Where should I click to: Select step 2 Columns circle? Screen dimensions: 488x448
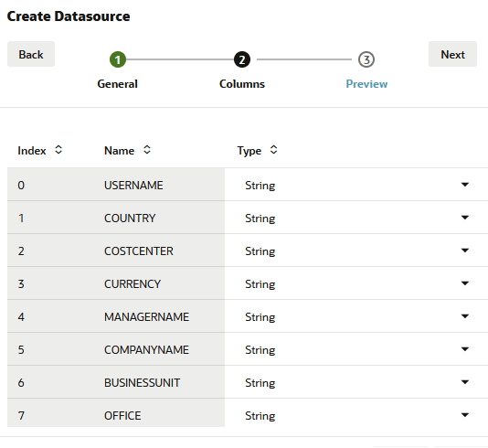tap(242, 59)
